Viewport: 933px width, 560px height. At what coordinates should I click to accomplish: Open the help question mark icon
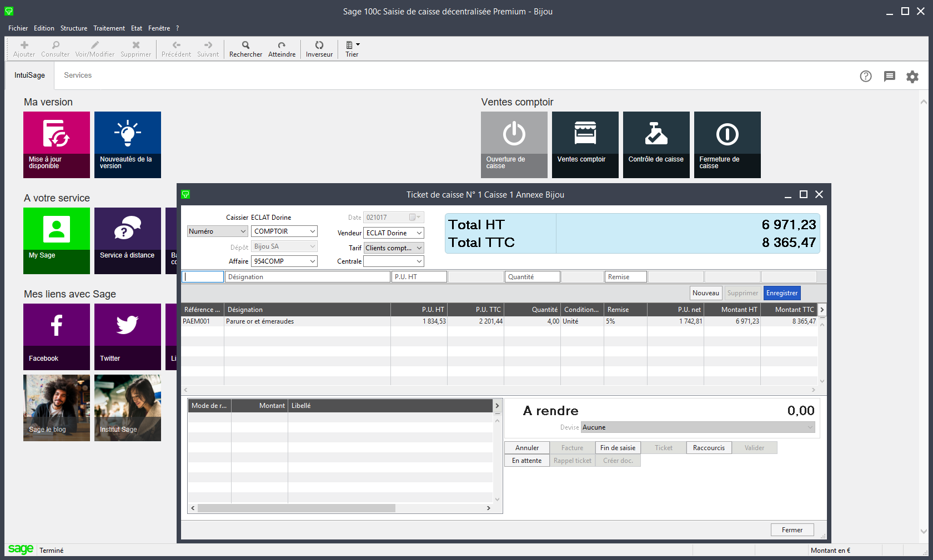click(866, 76)
